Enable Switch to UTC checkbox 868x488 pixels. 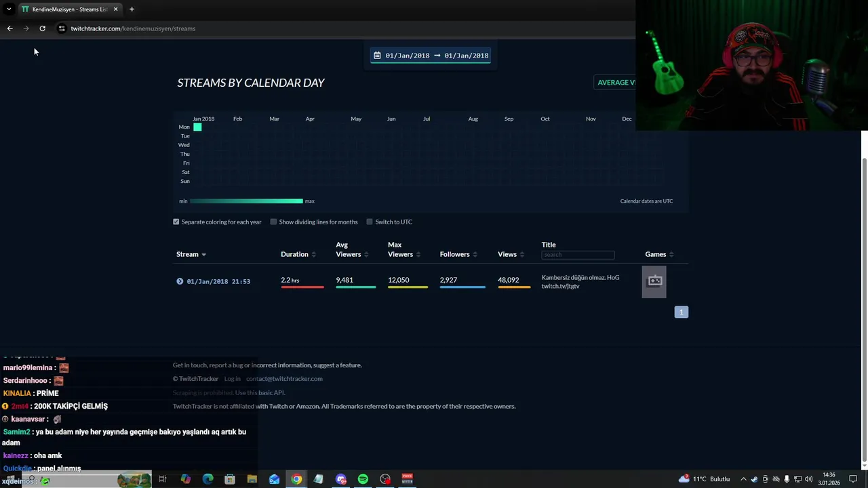370,222
